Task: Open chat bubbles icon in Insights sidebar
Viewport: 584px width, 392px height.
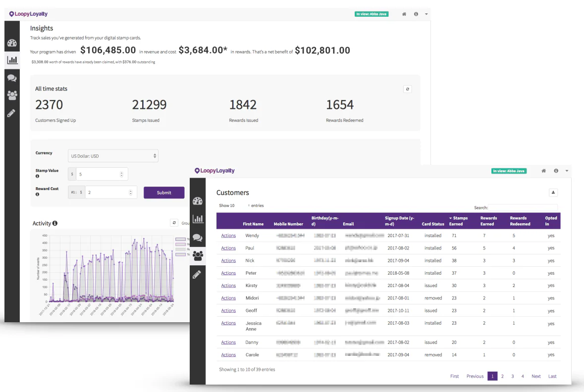Action: pyautogui.click(x=12, y=78)
